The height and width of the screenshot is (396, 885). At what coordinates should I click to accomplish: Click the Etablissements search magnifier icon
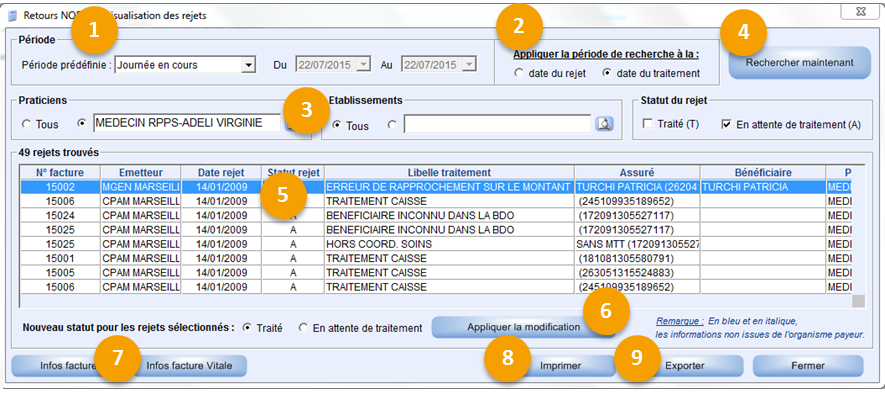[x=604, y=124]
